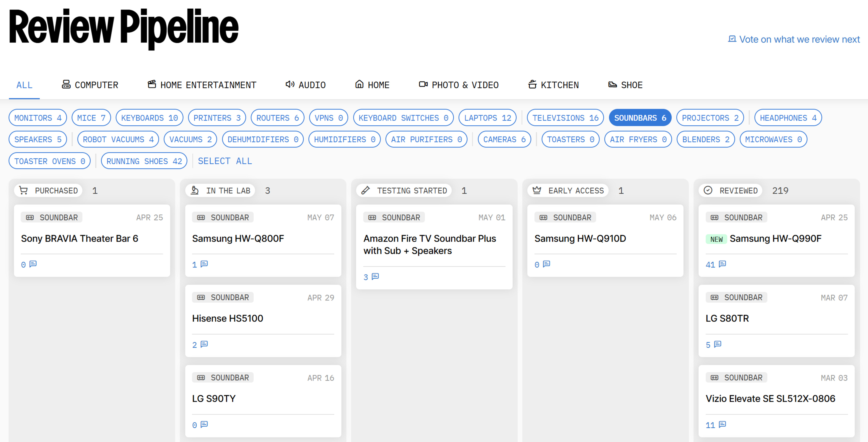
Task: Click comment icon on Amazon Fire TV Soundbar
Action: tap(375, 277)
